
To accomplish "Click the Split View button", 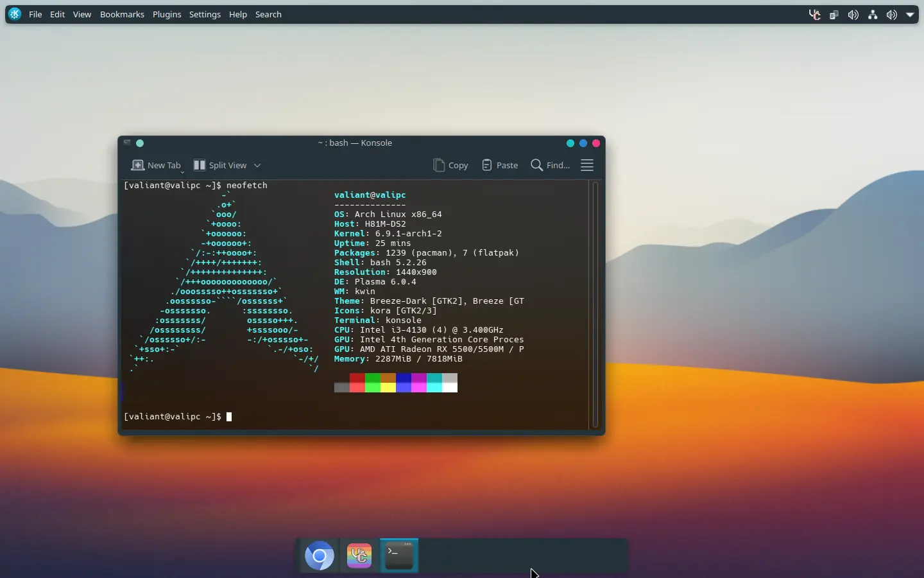I will pyautogui.click(x=220, y=165).
